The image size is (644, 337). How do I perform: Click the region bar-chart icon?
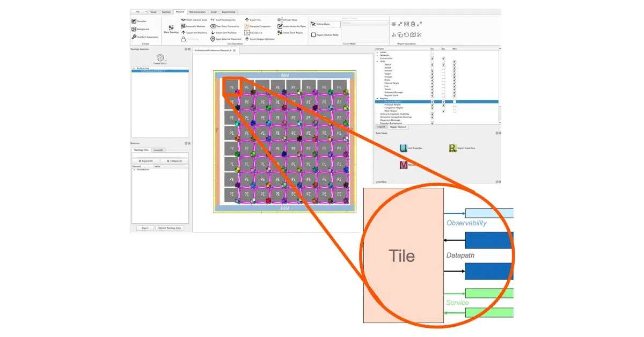point(393,35)
